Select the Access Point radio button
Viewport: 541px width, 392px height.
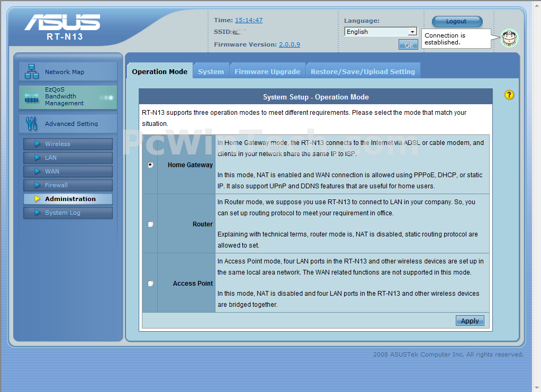[x=150, y=284]
